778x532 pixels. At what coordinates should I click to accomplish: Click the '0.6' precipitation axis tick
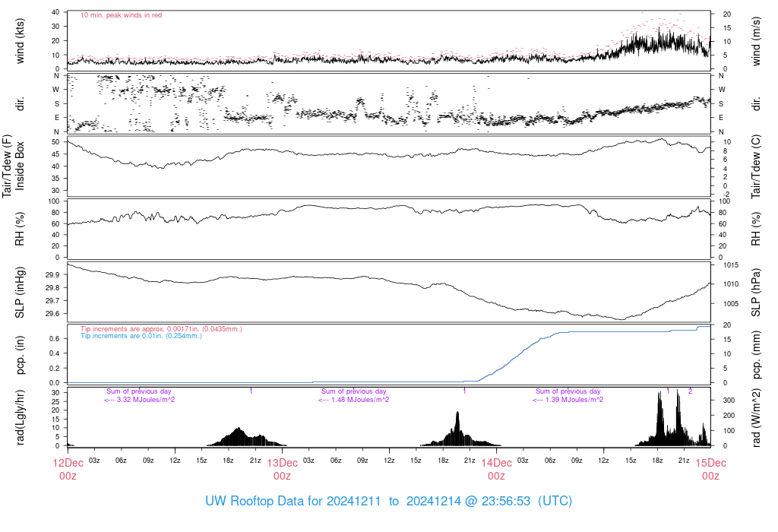coord(55,339)
